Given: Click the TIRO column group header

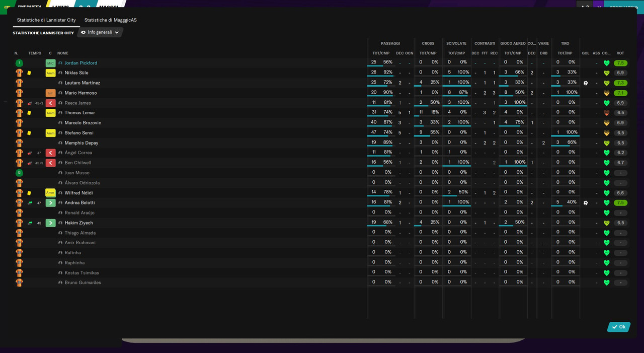Looking at the screenshot, I should click(565, 44).
